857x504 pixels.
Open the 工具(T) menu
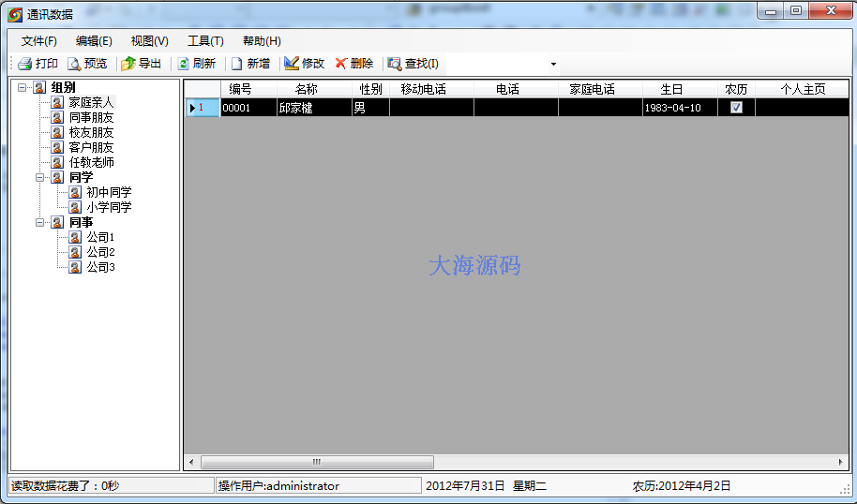[x=205, y=41]
